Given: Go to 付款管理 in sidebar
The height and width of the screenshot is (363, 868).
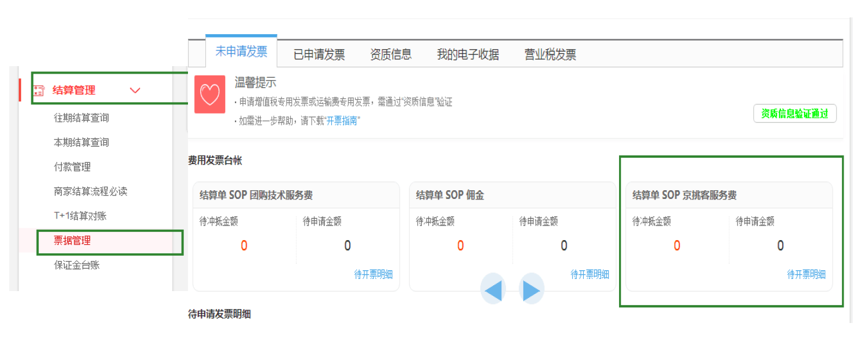Looking at the screenshot, I should pyautogui.click(x=72, y=167).
